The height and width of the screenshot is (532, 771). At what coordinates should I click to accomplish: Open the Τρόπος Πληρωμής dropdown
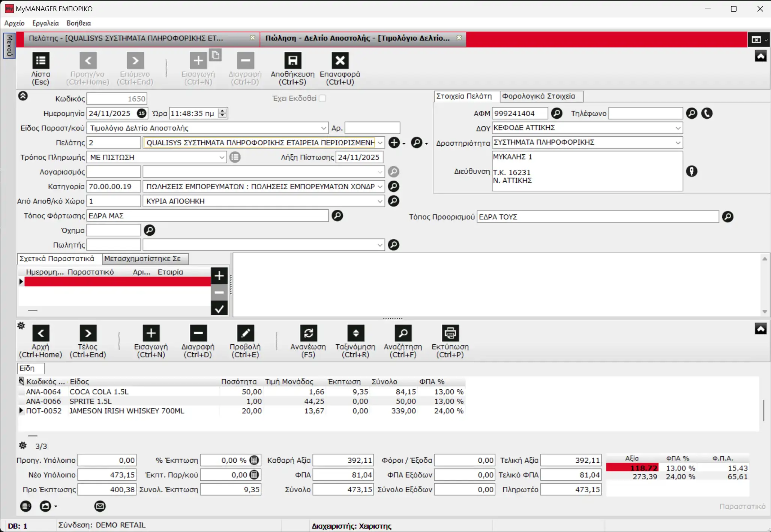click(222, 157)
